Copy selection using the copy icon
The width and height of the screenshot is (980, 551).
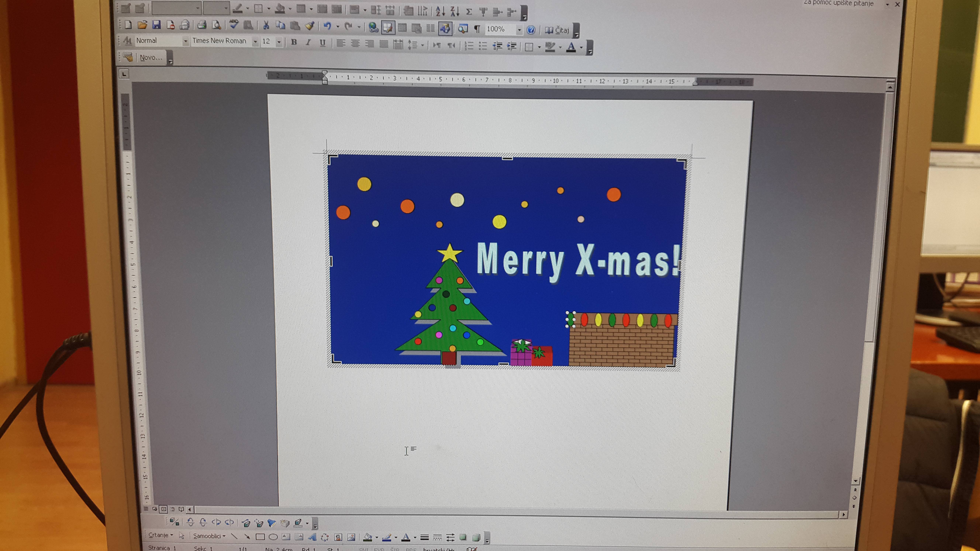pyautogui.click(x=281, y=26)
